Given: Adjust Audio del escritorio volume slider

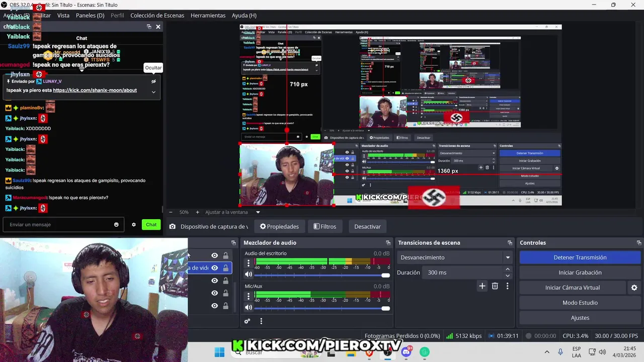Looking at the screenshot, I should 322,275.
